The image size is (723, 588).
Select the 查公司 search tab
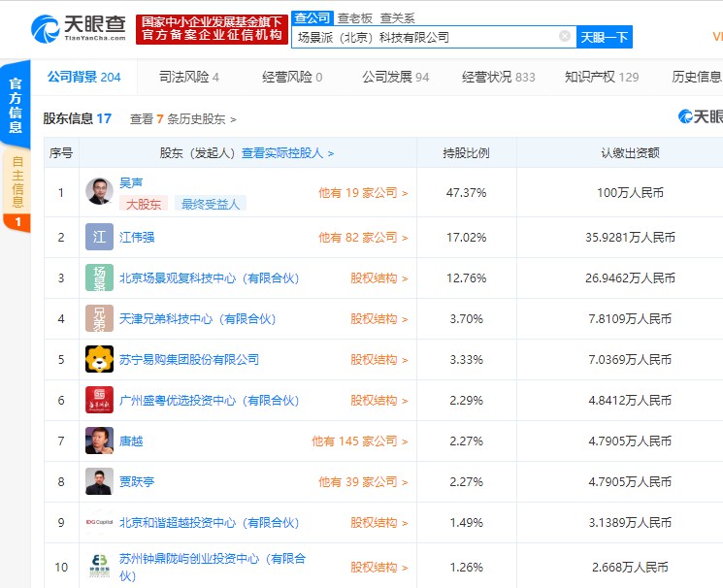click(x=312, y=18)
